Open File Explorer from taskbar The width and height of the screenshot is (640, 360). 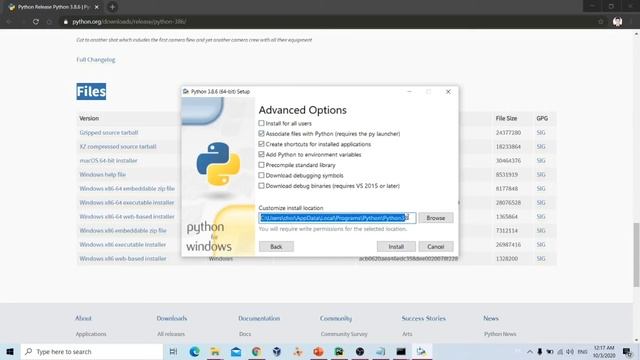pyautogui.click(x=215, y=351)
